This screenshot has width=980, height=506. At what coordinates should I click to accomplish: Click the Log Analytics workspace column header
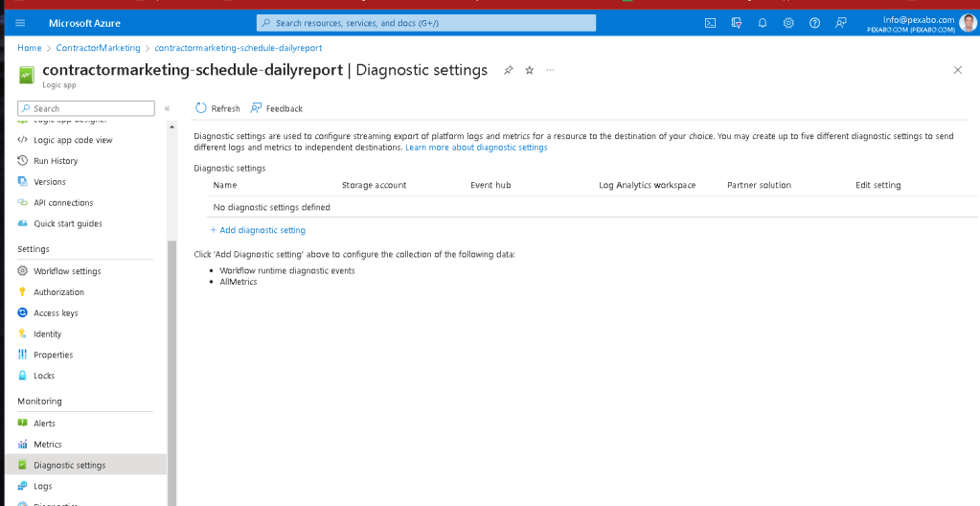pos(647,185)
